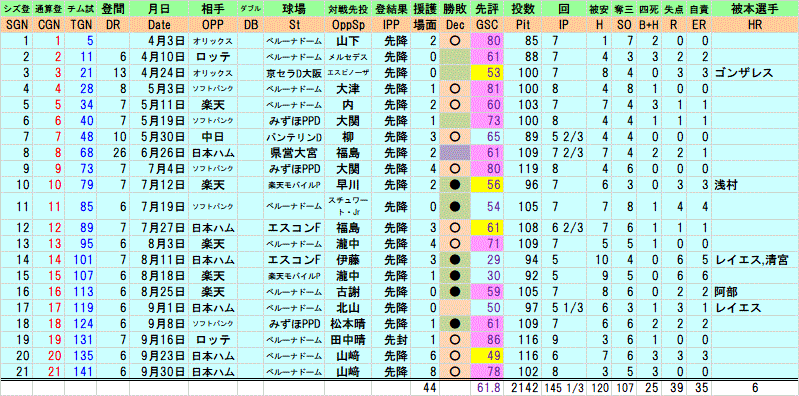
Task: Click the total innings 145 1/3
Action: pos(563,388)
